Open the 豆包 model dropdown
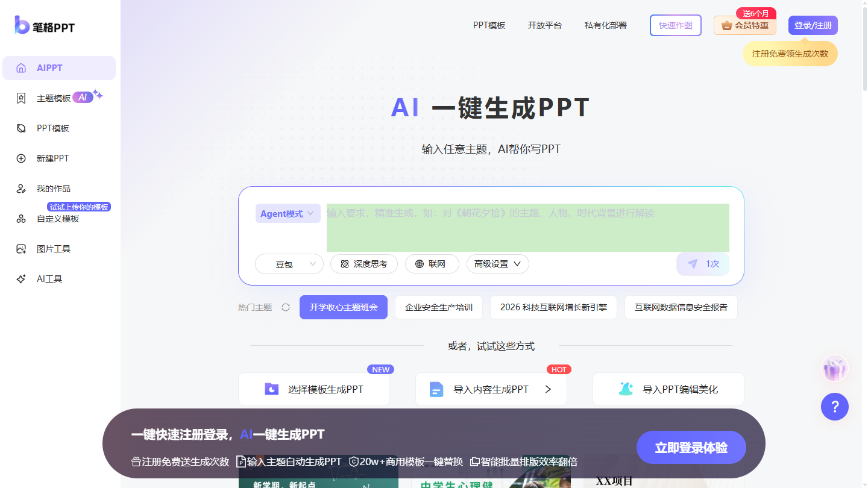Image resolution: width=868 pixels, height=488 pixels. [x=289, y=264]
